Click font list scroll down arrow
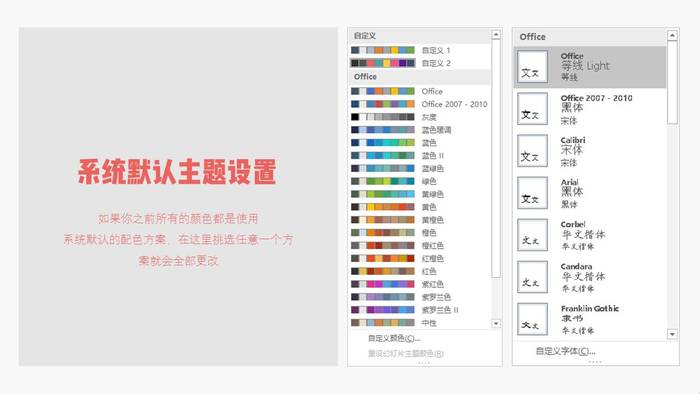700x394 pixels. (x=672, y=334)
